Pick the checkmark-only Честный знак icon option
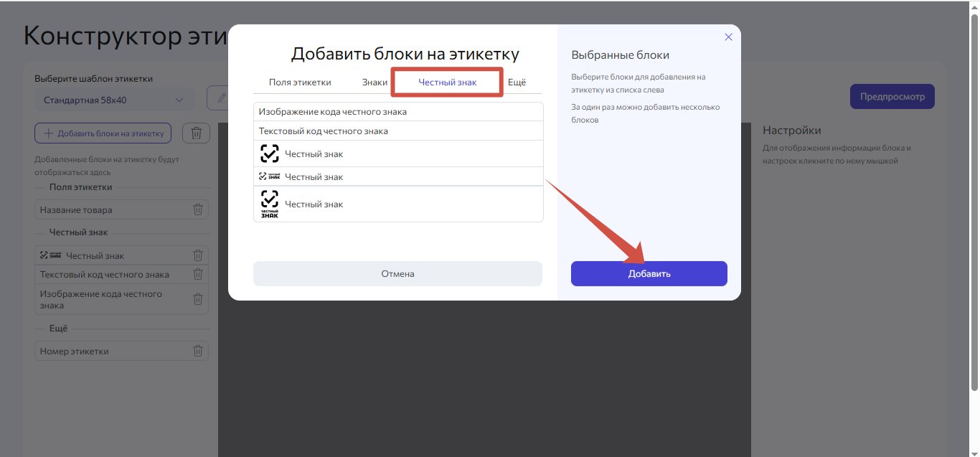Screen dimensions: 980x457 398,154
